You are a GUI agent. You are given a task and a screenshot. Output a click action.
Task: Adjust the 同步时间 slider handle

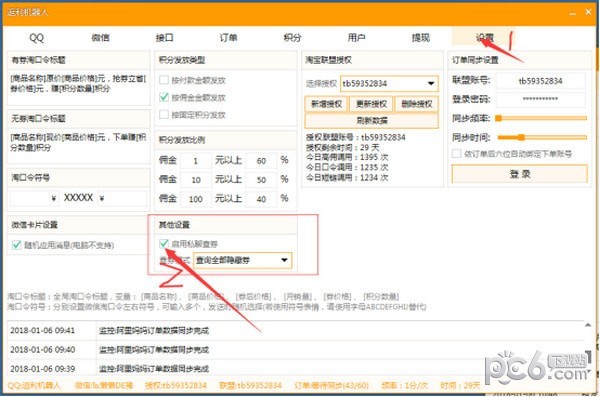(521, 137)
